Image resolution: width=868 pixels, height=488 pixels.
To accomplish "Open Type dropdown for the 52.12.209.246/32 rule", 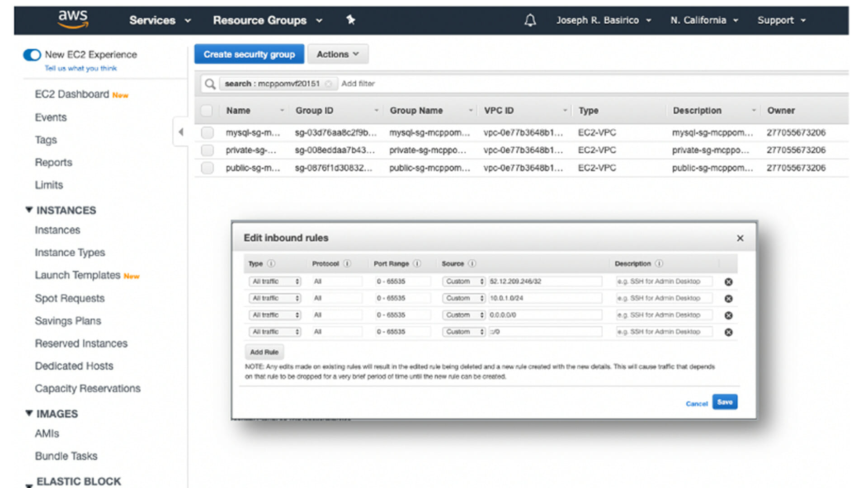I will coord(275,282).
